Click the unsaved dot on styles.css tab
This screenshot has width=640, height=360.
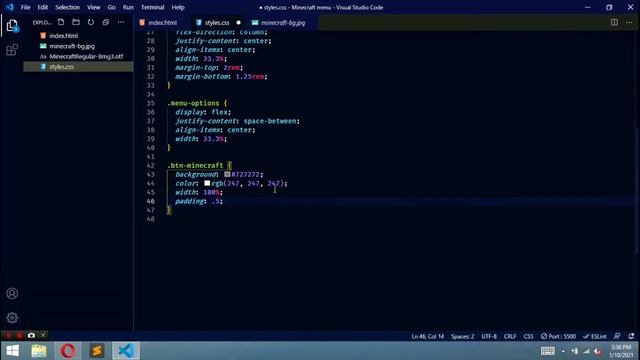pos(238,23)
